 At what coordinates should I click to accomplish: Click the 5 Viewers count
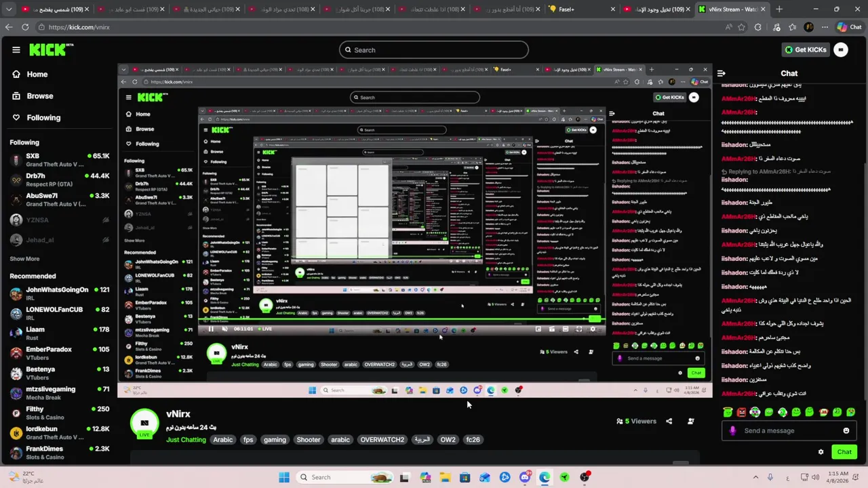click(x=636, y=421)
